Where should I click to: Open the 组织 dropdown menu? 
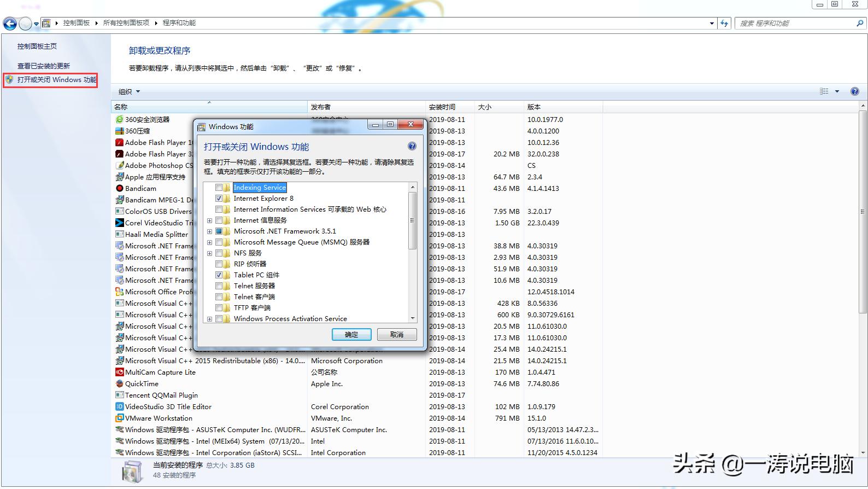pyautogui.click(x=130, y=91)
